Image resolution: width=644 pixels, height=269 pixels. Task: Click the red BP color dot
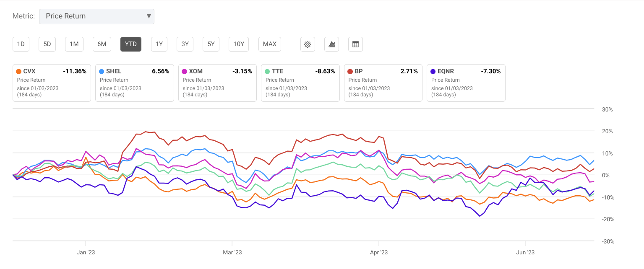349,71
